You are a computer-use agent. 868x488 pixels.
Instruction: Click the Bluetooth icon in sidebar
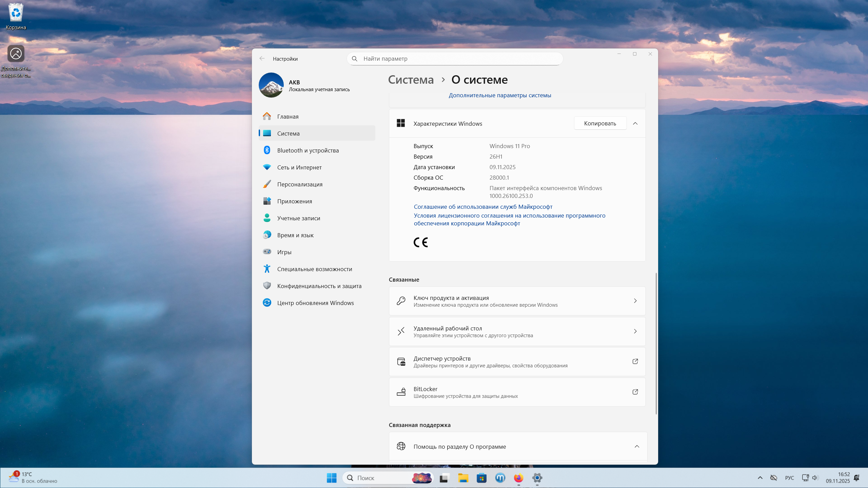tap(267, 150)
